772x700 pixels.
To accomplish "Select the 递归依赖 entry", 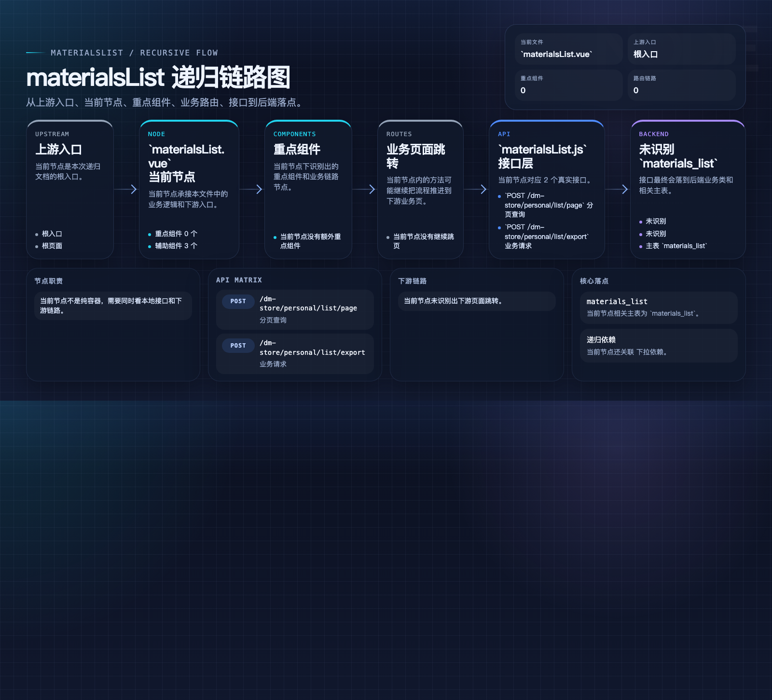I will tap(659, 346).
